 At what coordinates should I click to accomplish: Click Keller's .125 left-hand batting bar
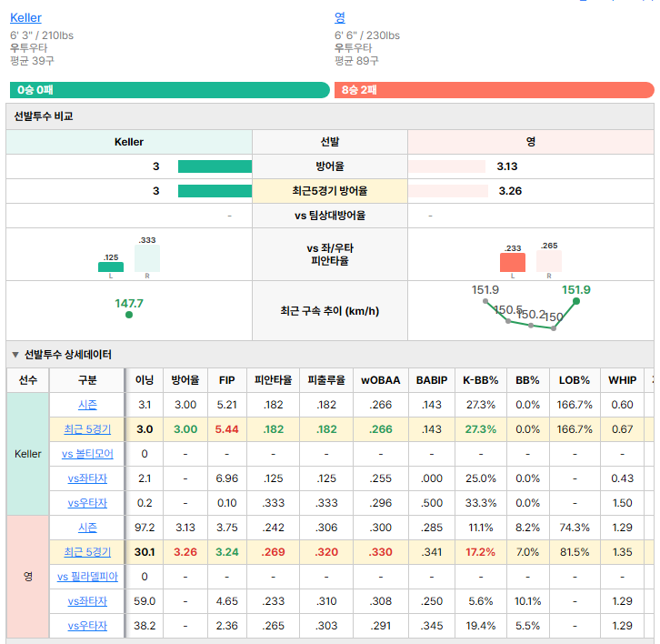pos(111,267)
